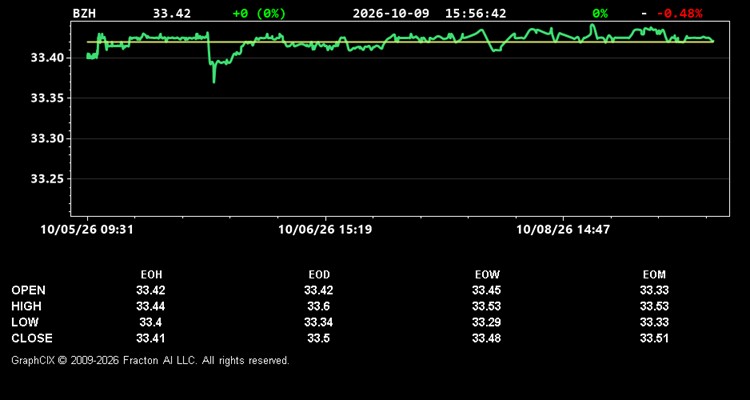Click the green +0 (0%) change label
This screenshot has height=400, width=750.
pos(259,13)
